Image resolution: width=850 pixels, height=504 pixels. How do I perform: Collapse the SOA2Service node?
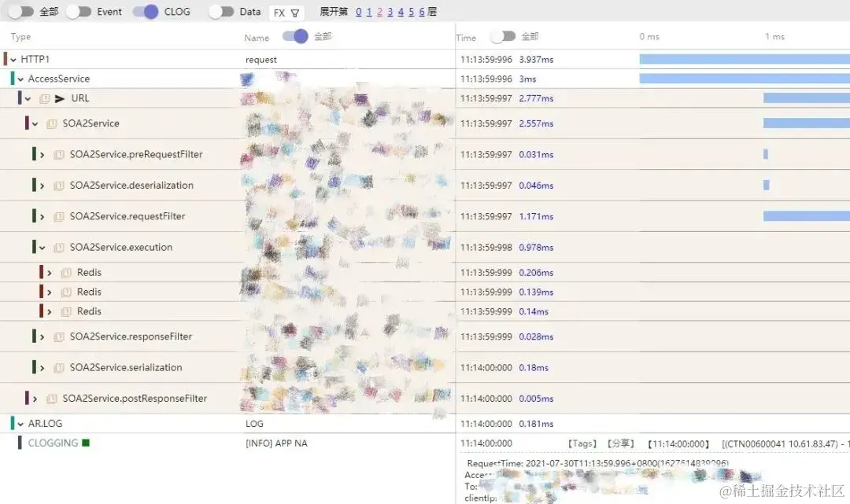35,124
